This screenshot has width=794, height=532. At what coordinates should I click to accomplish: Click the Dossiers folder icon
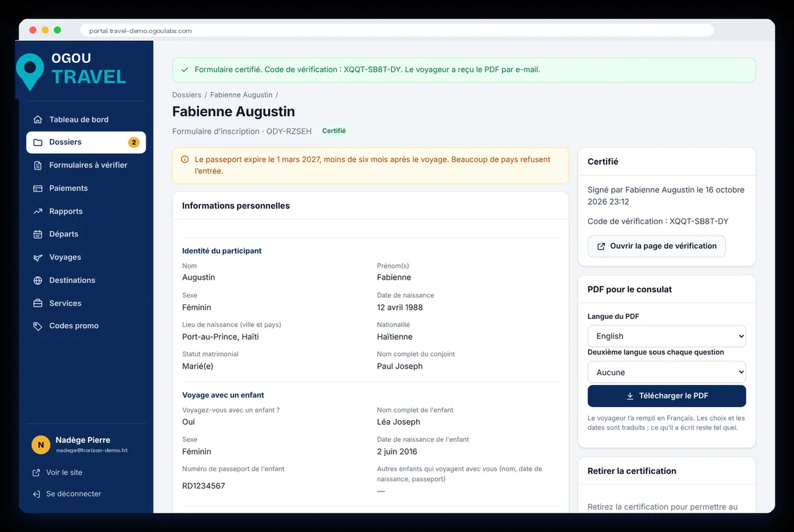tap(38, 142)
